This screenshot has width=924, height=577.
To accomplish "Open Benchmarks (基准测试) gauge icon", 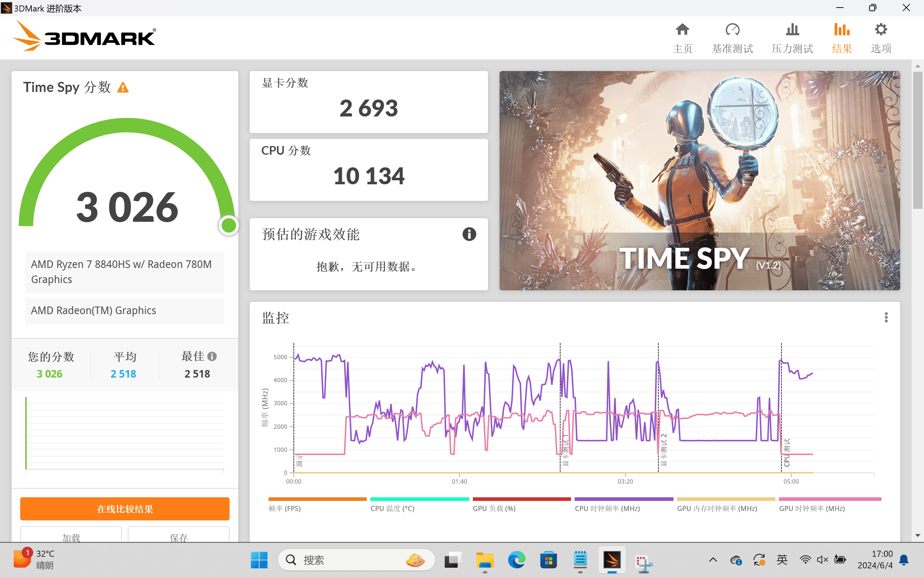I will [732, 30].
